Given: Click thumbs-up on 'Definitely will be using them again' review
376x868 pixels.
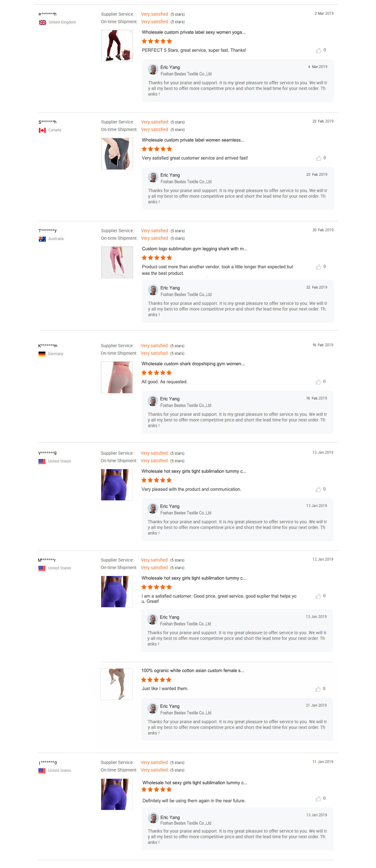Looking at the screenshot, I should point(318,798).
